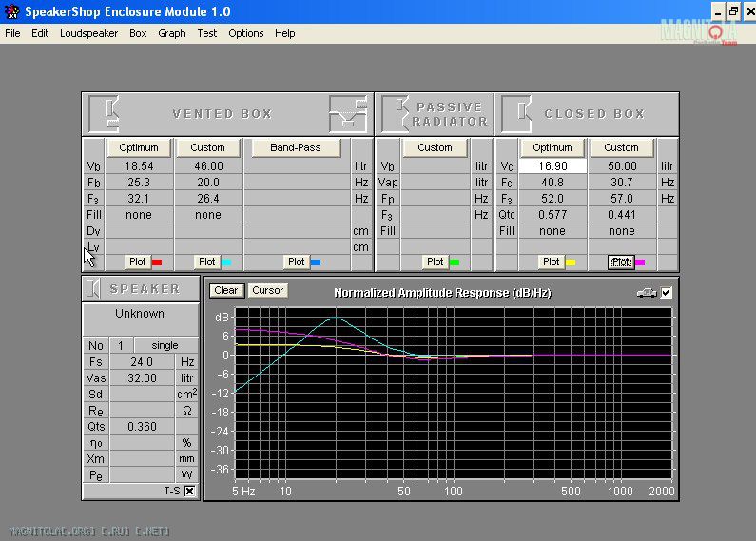Click the SpeakerShop app title icon
Viewport: 756px width, 541px height.
11,11
